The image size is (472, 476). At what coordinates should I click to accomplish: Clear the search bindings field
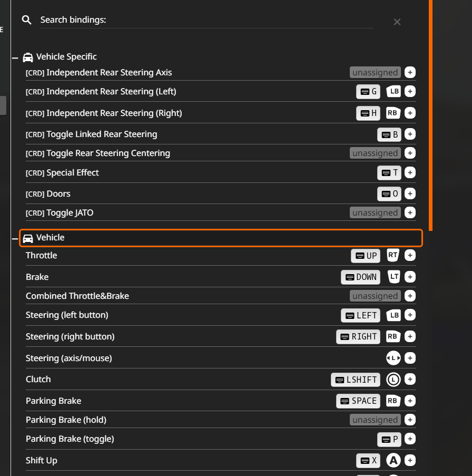coord(397,22)
